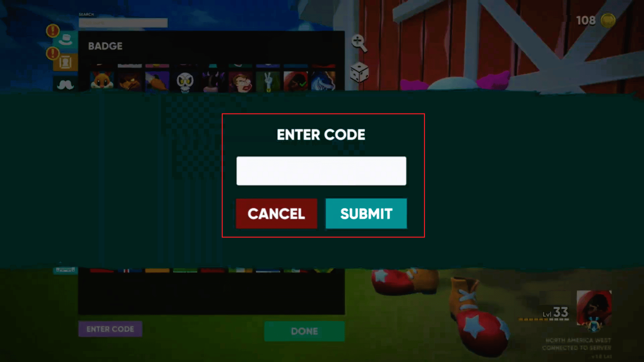
Task: Select the random dice roll icon
Action: tap(358, 71)
